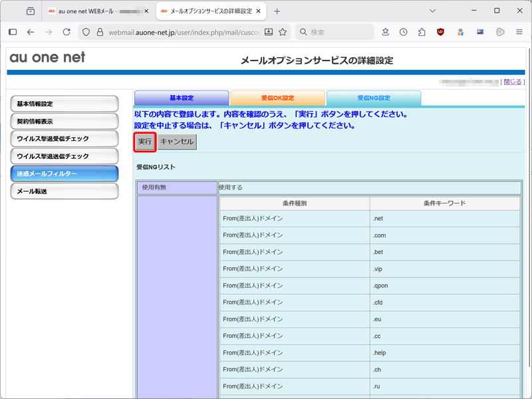Open 迷惑メールフィルター in the sidebar
Viewport: 532px width, 399px height.
[x=65, y=174]
